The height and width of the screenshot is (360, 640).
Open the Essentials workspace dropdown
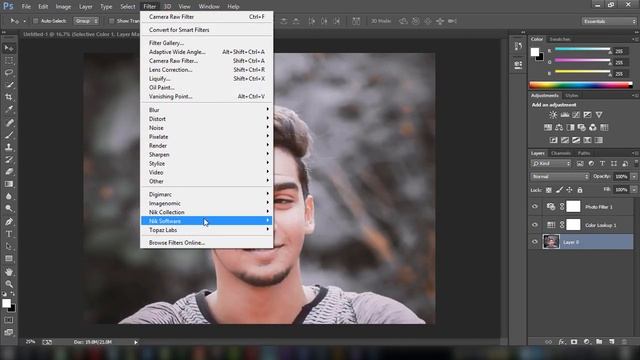tap(609, 21)
